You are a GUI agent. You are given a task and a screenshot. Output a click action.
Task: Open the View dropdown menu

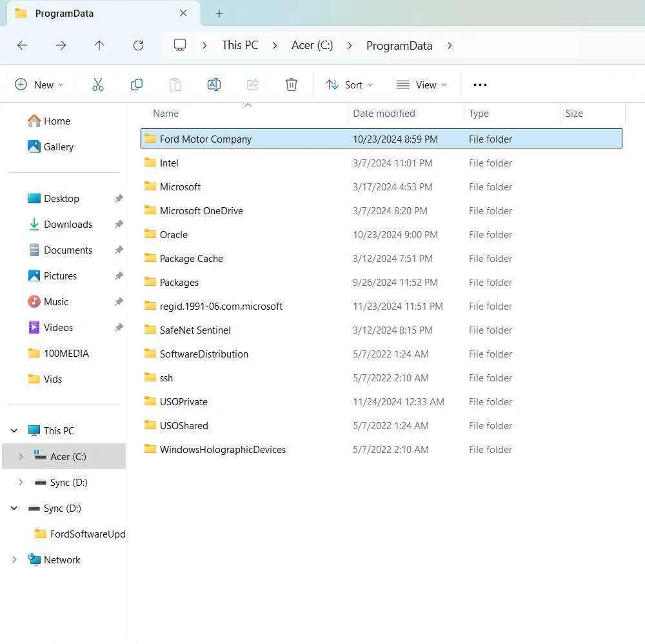421,85
